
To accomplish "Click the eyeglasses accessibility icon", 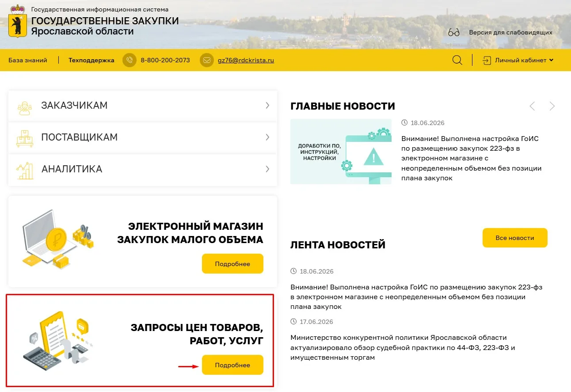I will [x=454, y=32].
